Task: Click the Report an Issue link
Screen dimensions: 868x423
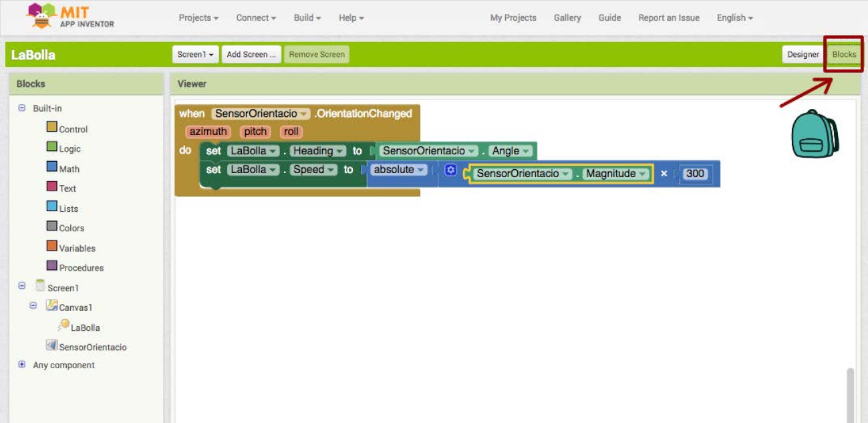Action: [669, 18]
